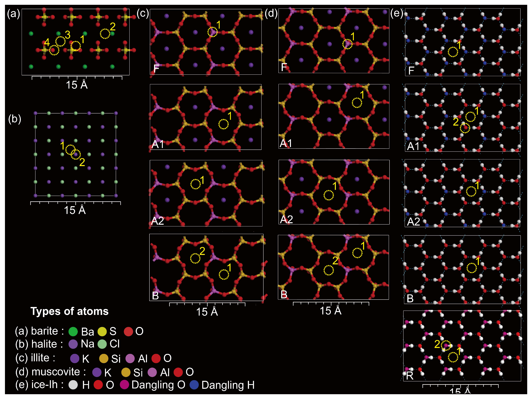
Task: Select the ice-Ih F surface panel
Action: (463, 42)
